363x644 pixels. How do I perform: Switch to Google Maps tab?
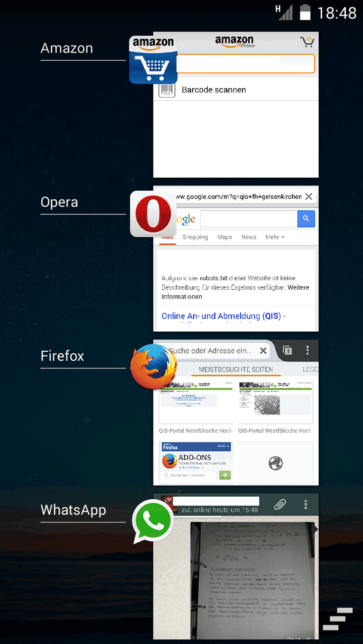click(225, 237)
